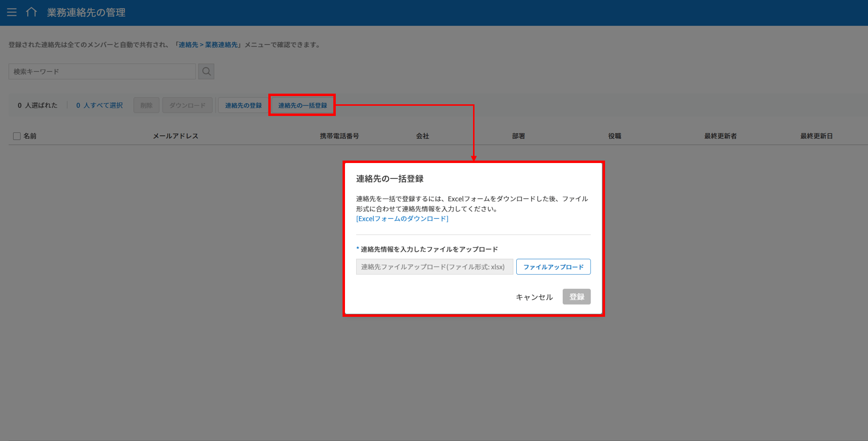
Task: Click the search magnifier icon
Action: pyautogui.click(x=206, y=72)
